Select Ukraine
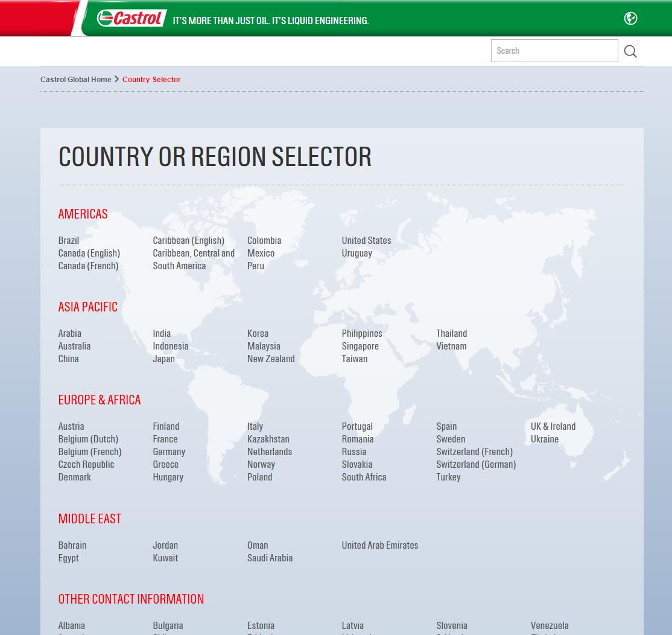The width and height of the screenshot is (672, 635). (545, 439)
